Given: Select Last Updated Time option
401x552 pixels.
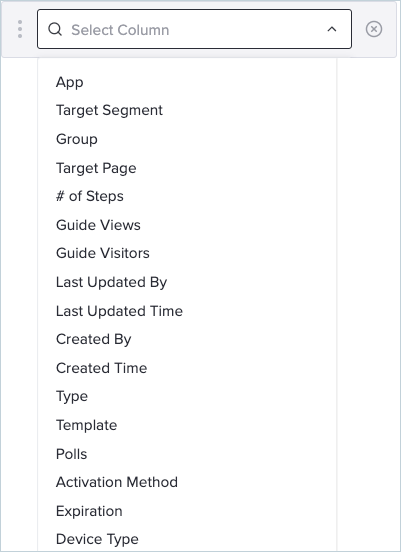Looking at the screenshot, I should tap(119, 311).
